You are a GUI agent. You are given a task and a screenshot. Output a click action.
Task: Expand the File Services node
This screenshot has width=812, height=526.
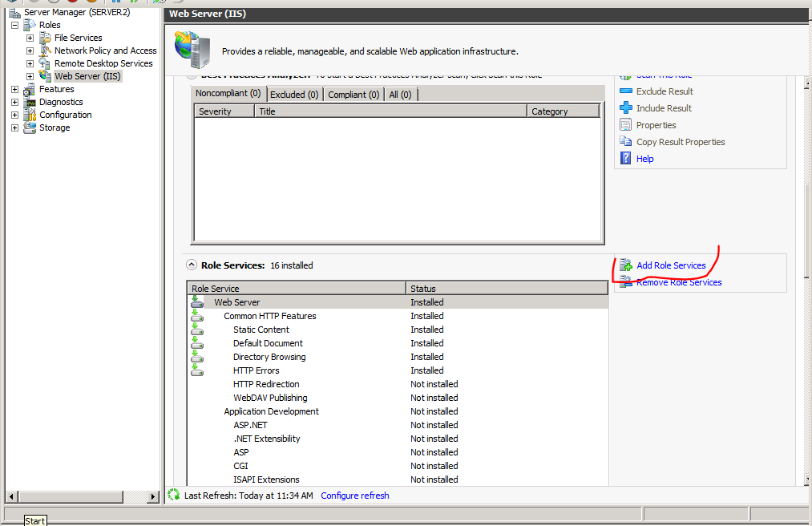[30, 38]
